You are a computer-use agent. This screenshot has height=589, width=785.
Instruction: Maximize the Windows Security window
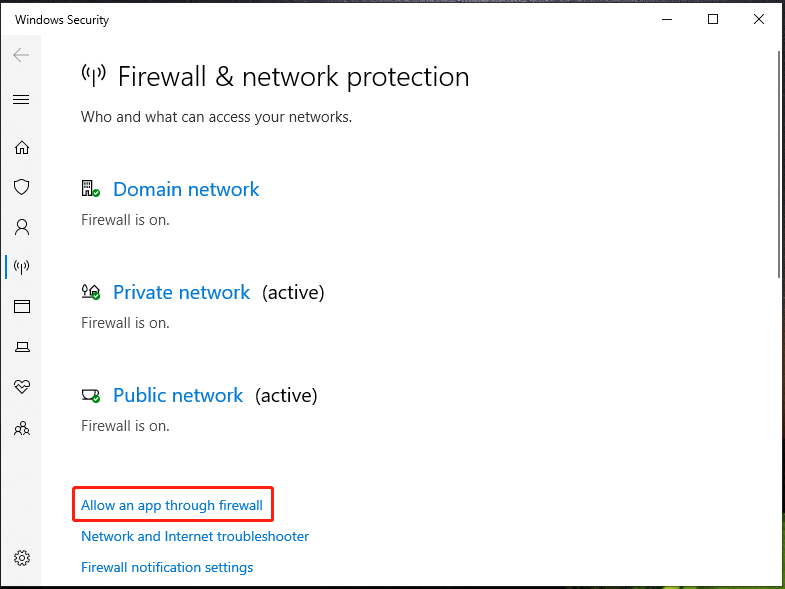click(713, 19)
